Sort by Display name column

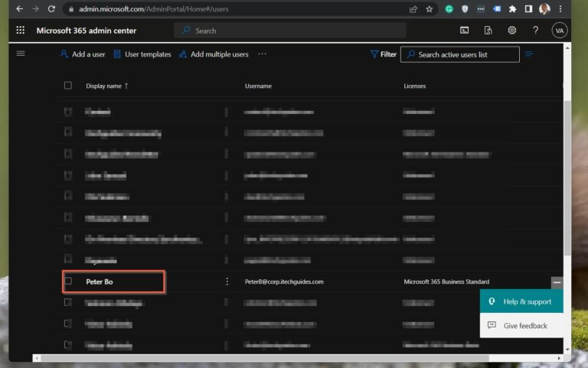pyautogui.click(x=107, y=86)
